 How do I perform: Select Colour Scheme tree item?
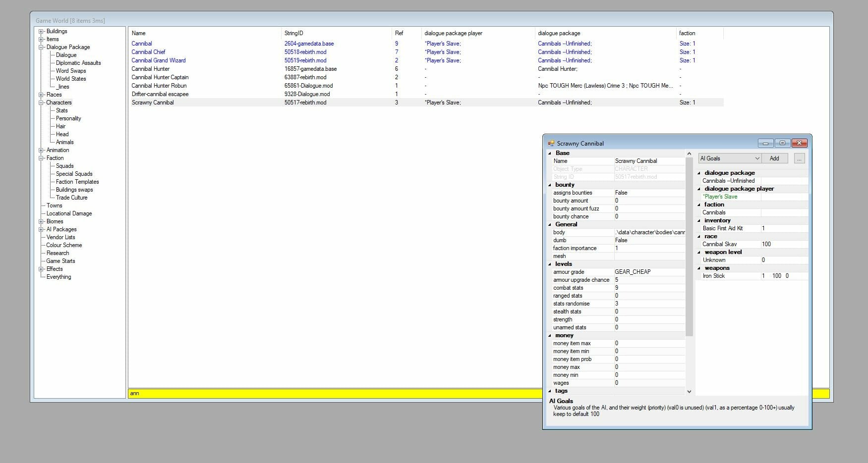64,245
